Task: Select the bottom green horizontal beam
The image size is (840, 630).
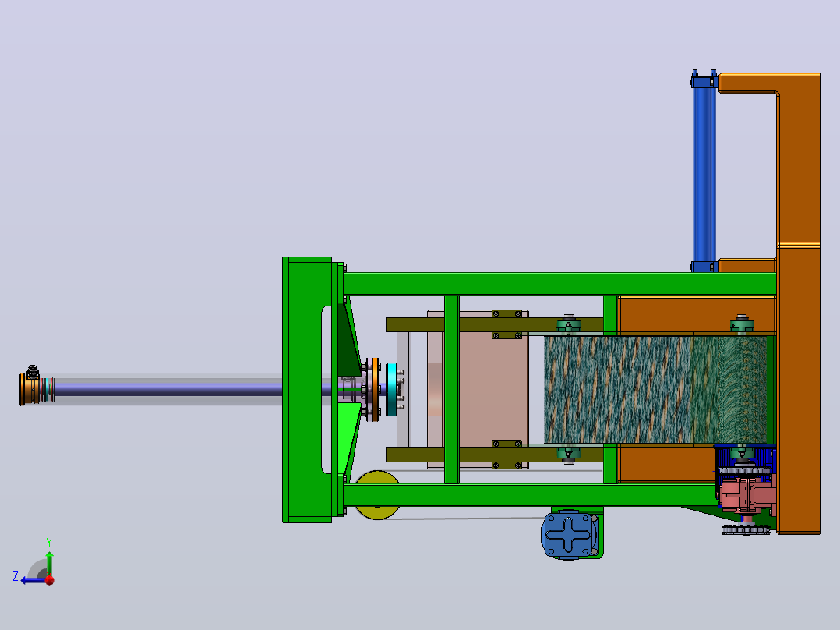Action: pyautogui.click(x=531, y=495)
